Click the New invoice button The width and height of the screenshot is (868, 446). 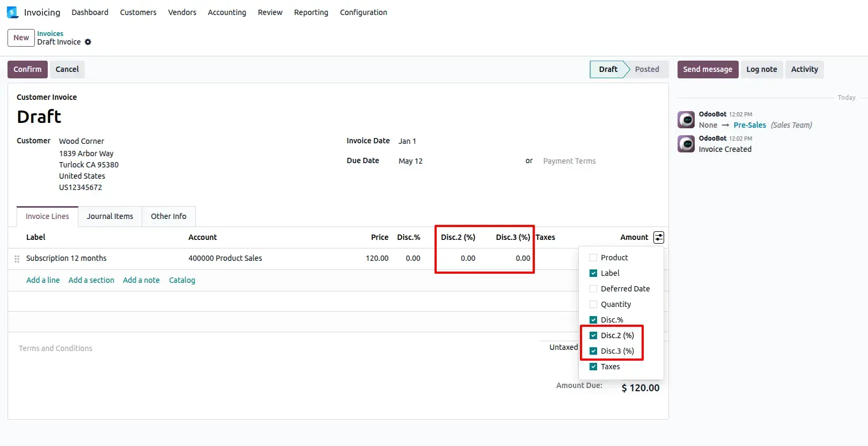pos(21,38)
